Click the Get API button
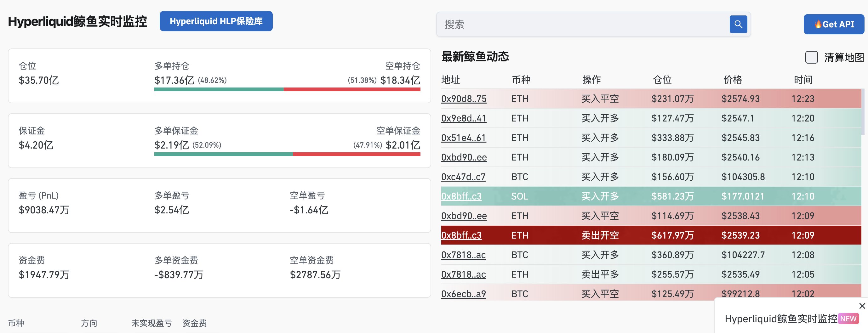The image size is (868, 333). (x=834, y=24)
